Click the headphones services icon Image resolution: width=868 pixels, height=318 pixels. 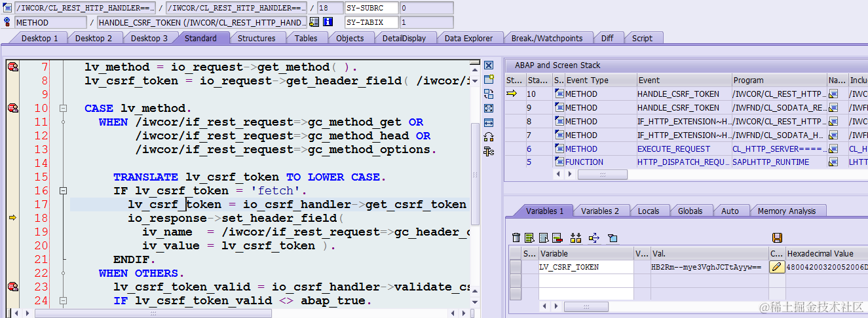488,137
